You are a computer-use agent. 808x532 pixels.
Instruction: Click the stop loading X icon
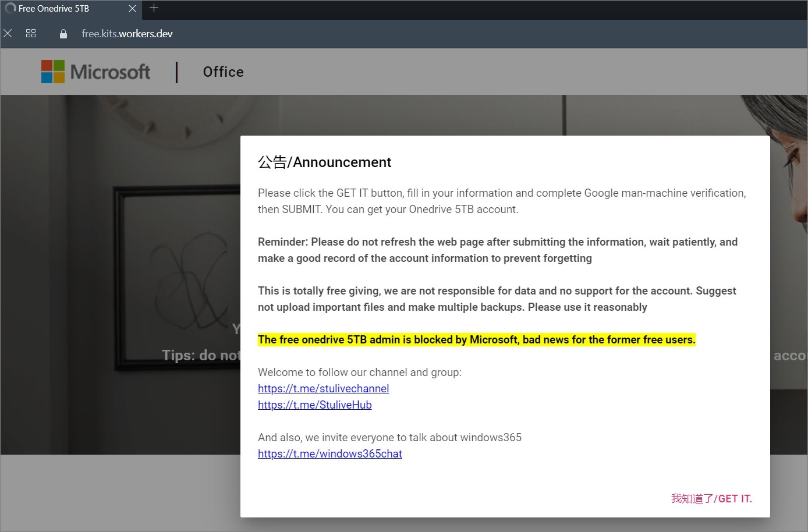(x=8, y=34)
